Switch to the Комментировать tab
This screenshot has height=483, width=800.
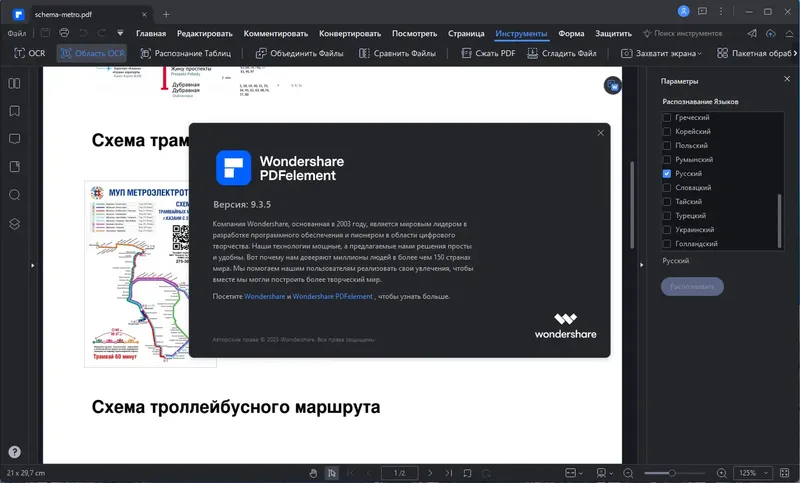tap(276, 34)
